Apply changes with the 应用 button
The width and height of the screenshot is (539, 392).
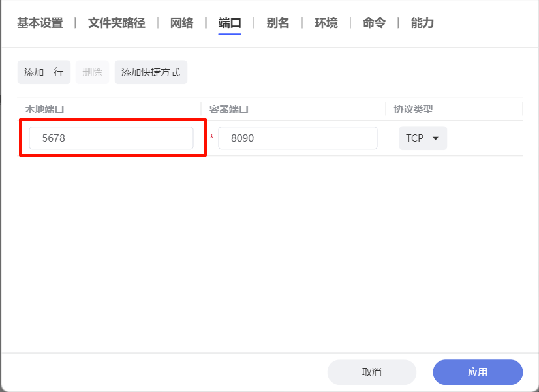[478, 372]
